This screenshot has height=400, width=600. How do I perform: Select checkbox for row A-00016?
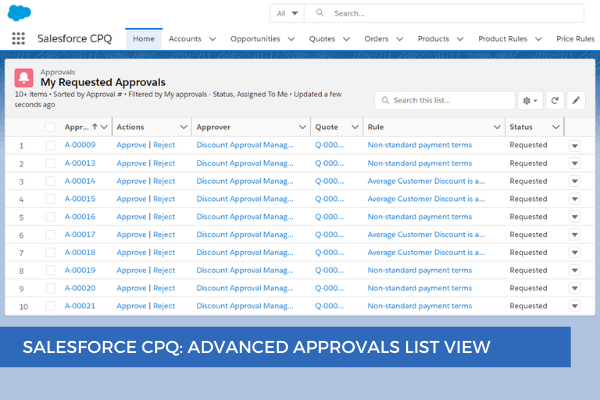[x=50, y=217]
